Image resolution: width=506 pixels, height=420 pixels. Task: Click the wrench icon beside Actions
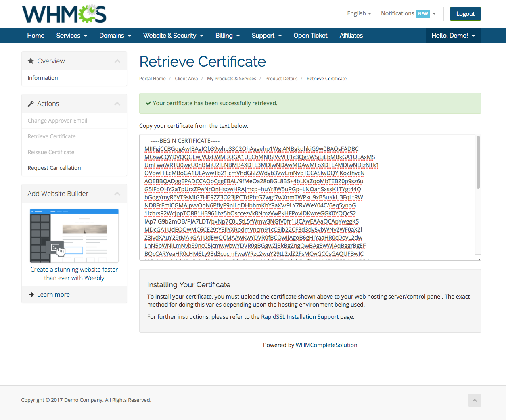(x=31, y=104)
